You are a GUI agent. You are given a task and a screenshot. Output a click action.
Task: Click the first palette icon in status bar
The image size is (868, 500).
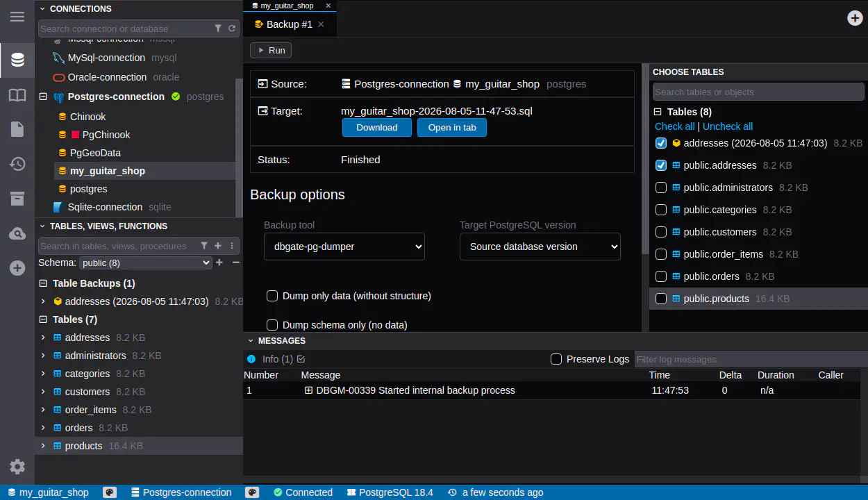pyautogui.click(x=109, y=492)
